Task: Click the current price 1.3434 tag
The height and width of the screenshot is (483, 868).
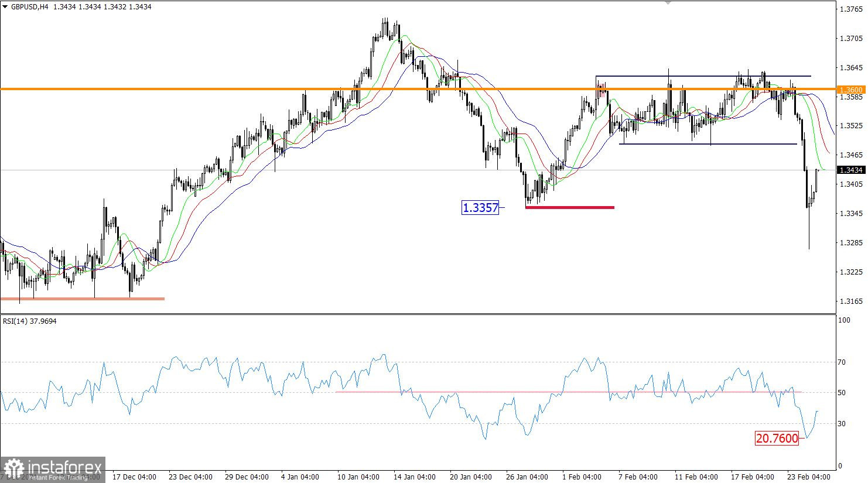Action: pyautogui.click(x=850, y=170)
